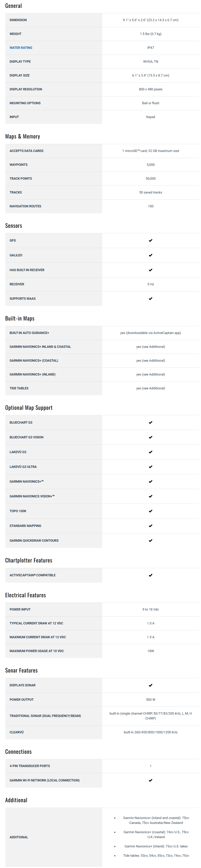This screenshot has height=868, width=201.
Task: Click the Garmin Quickdraw Contours checkmark
Action: tap(150, 541)
